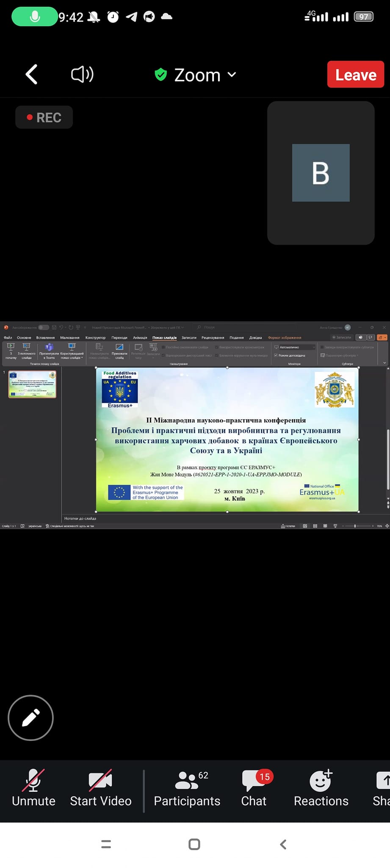Image resolution: width=390 pixels, height=868 pixels.
Task: Tap the Share screen icon
Action: tap(382, 789)
